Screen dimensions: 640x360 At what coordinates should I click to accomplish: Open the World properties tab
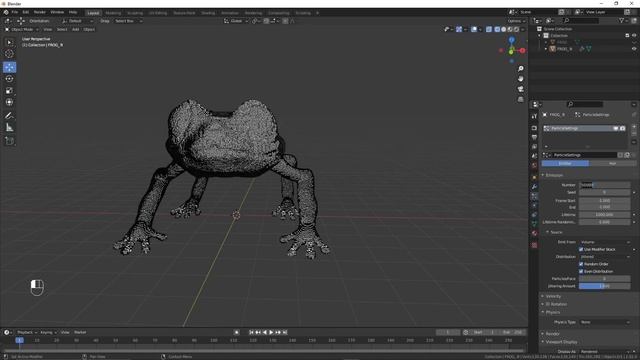pos(534,165)
